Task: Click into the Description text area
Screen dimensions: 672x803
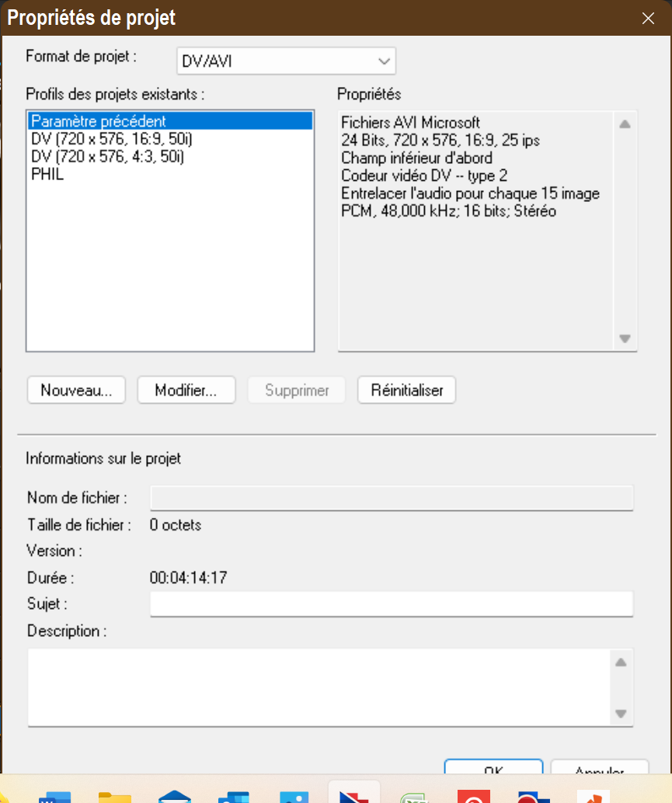Action: pos(319,687)
